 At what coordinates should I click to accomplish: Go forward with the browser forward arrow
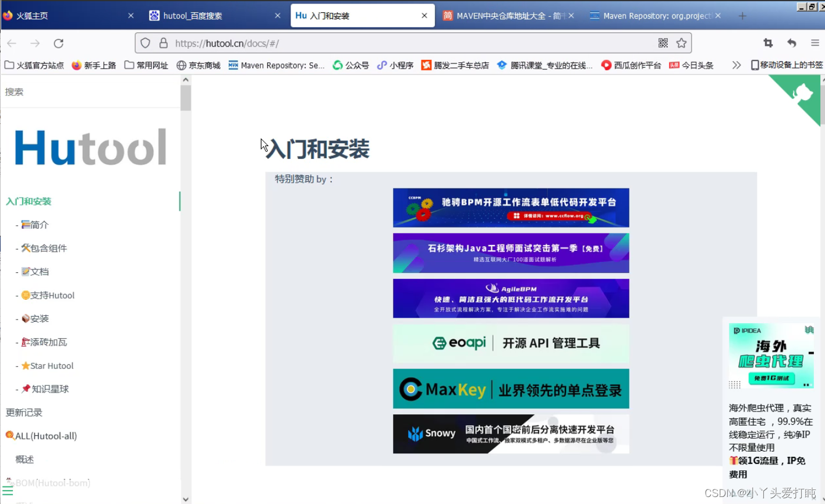coord(35,43)
